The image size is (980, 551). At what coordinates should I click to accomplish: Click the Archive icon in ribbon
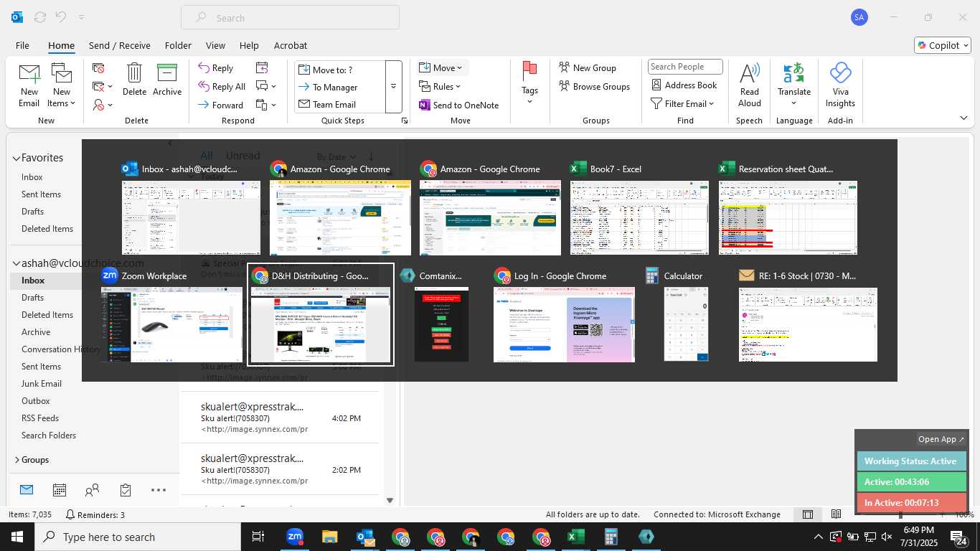[x=167, y=79]
